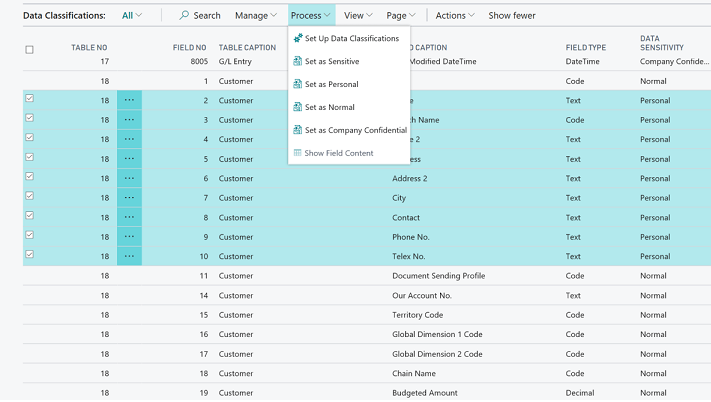Open row options for field 4
Image resolution: width=711 pixels, height=402 pixels.
(129, 139)
